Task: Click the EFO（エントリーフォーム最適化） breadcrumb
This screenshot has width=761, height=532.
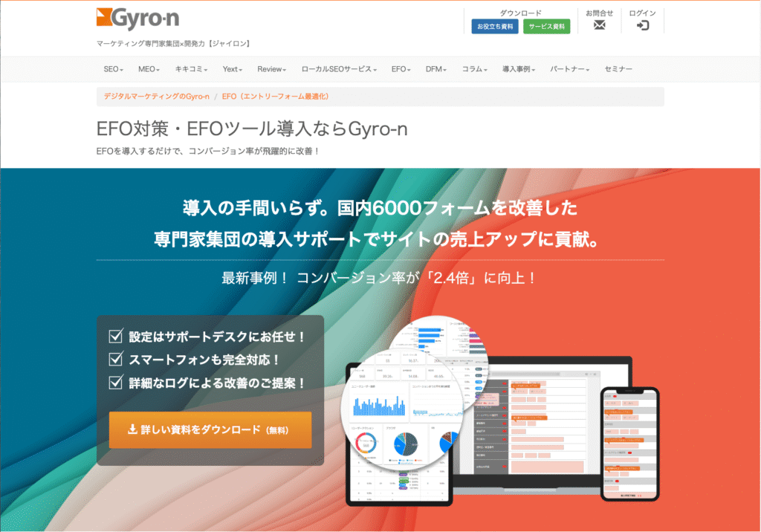Action: click(x=276, y=97)
